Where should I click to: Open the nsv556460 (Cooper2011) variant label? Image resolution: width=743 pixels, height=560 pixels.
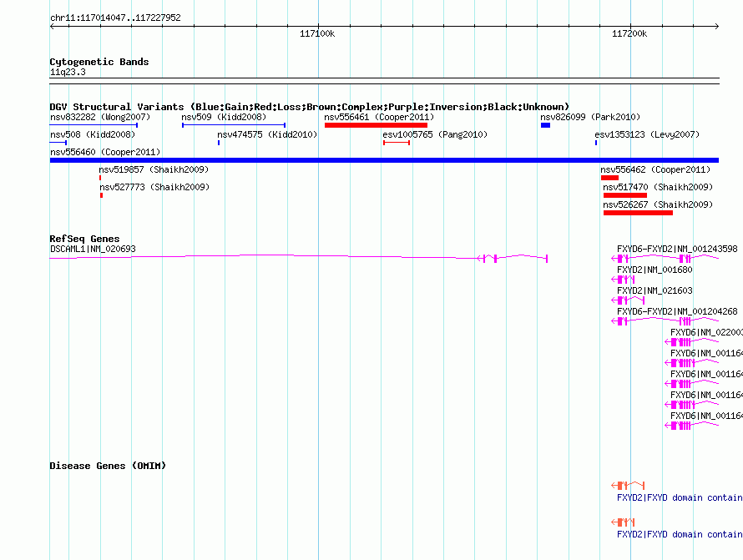[105, 152]
